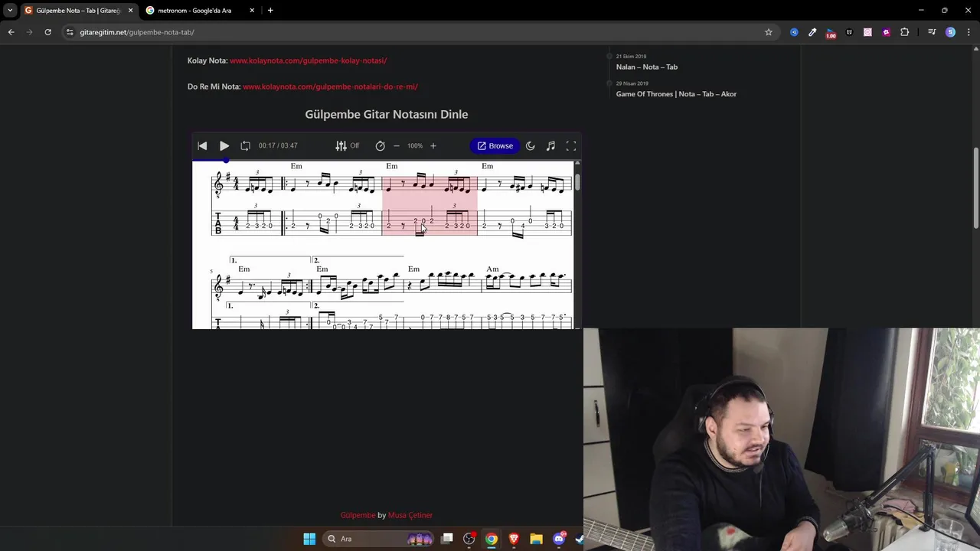Play the Gülpembe guitar tab
Image resolution: width=980 pixels, height=551 pixels.
(x=224, y=145)
